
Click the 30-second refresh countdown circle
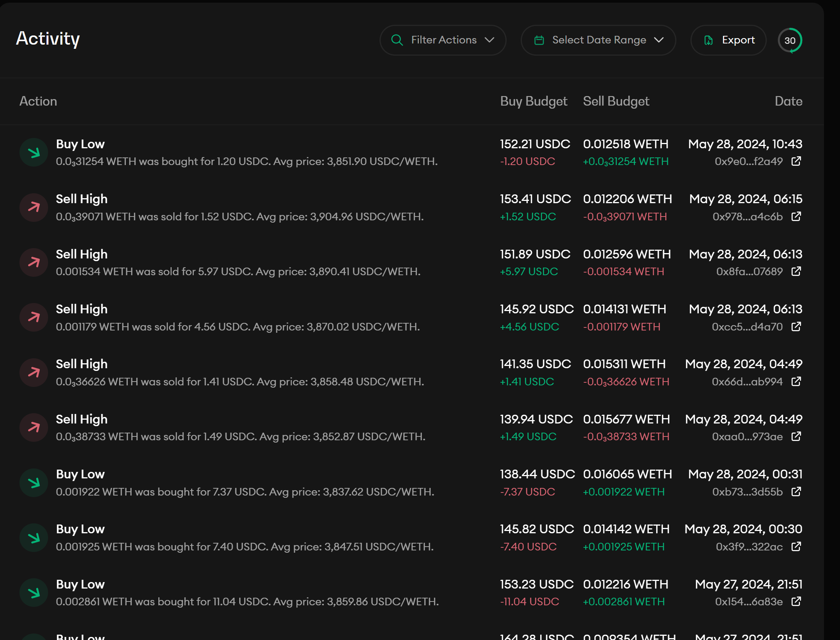[790, 40]
